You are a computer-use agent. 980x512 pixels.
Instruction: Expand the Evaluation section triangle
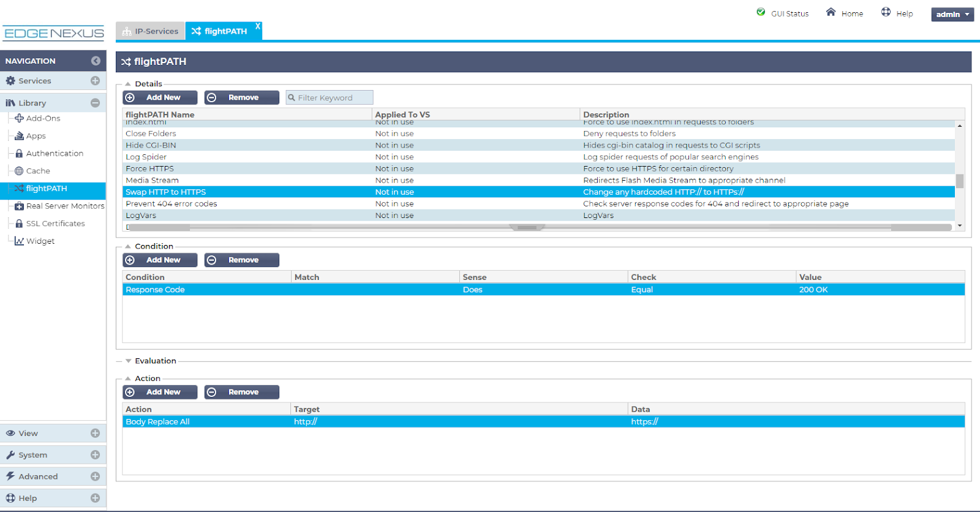(128, 361)
